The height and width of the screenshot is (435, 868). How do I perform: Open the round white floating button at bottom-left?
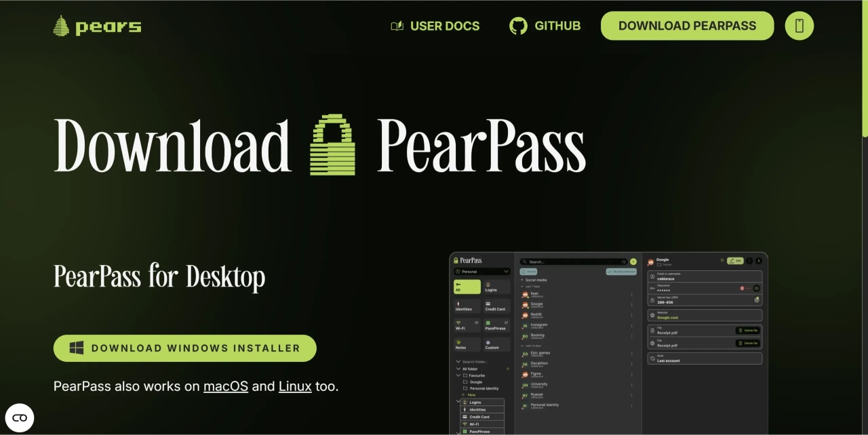pyautogui.click(x=20, y=417)
